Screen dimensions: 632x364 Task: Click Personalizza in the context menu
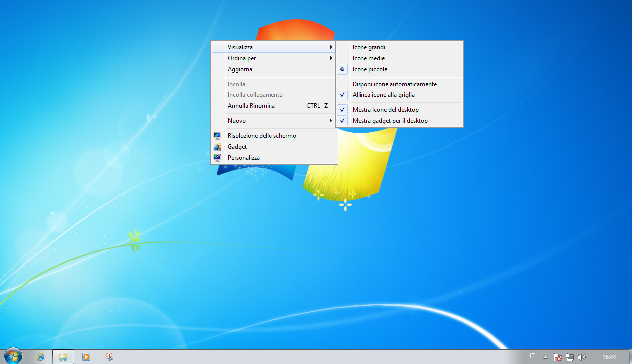(x=243, y=158)
